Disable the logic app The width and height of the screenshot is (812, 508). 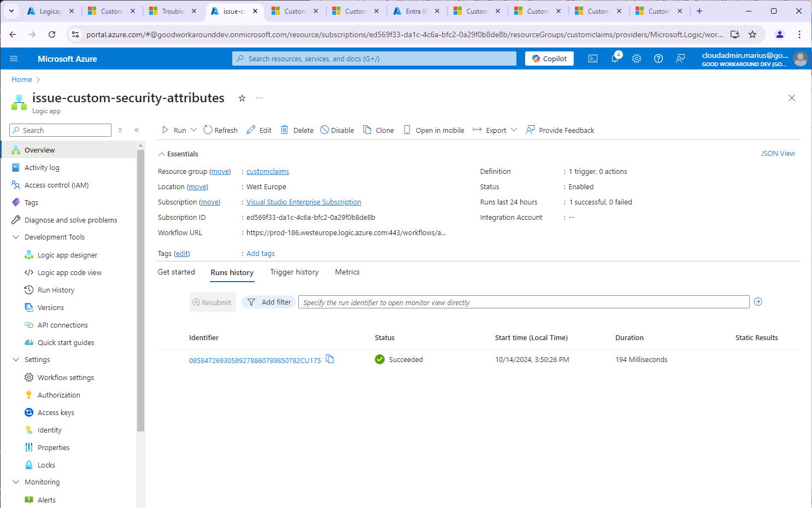337,130
